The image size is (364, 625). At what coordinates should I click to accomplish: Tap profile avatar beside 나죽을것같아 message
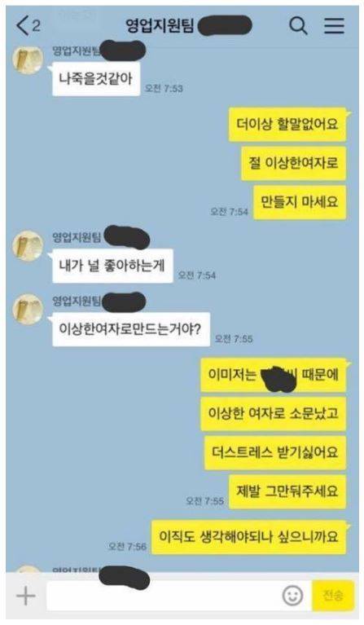pyautogui.click(x=28, y=59)
